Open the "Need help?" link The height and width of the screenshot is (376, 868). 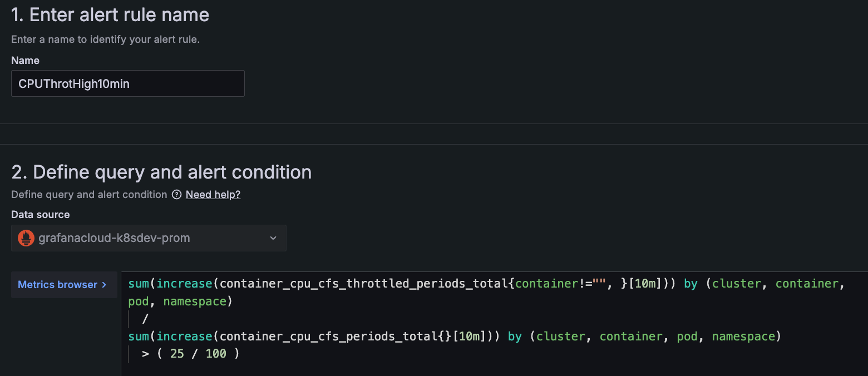coord(213,195)
